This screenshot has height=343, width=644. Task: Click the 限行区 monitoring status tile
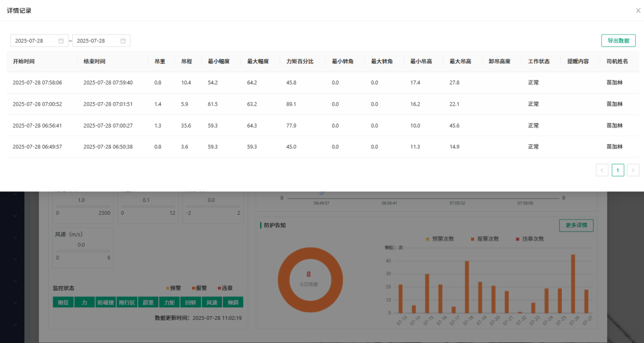click(127, 302)
